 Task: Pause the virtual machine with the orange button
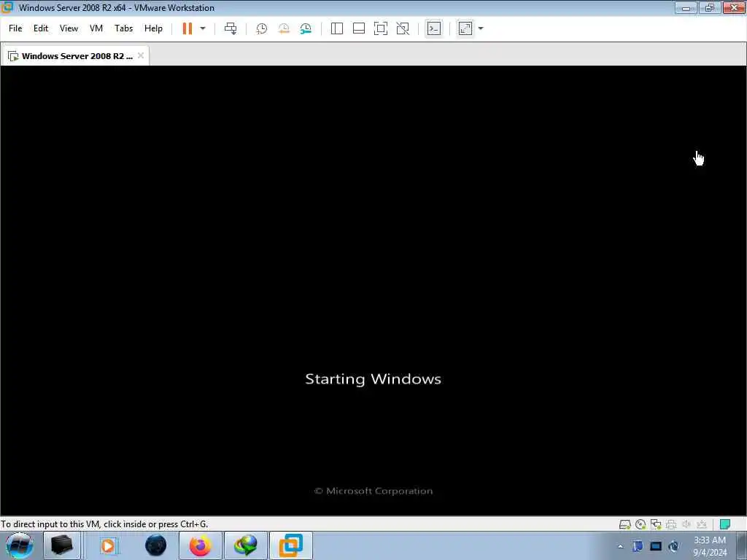pos(187,28)
